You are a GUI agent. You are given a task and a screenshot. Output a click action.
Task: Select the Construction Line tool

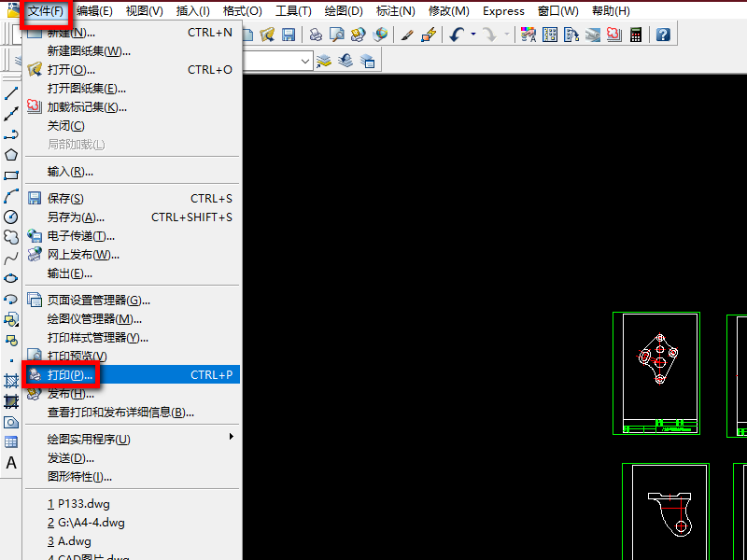click(10, 114)
